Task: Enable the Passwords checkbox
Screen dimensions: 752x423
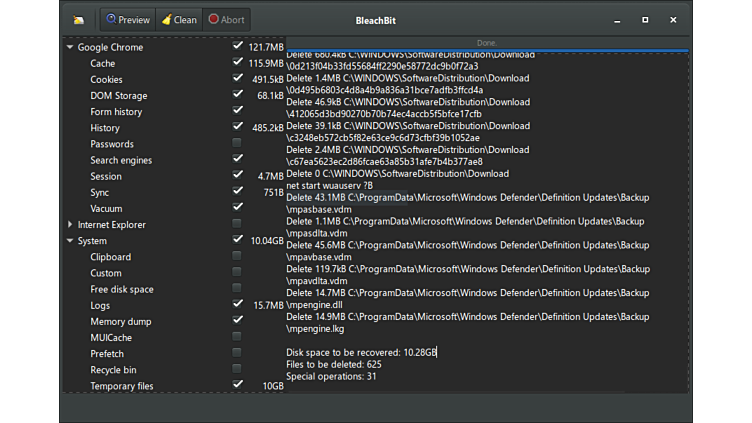Action: point(237,144)
